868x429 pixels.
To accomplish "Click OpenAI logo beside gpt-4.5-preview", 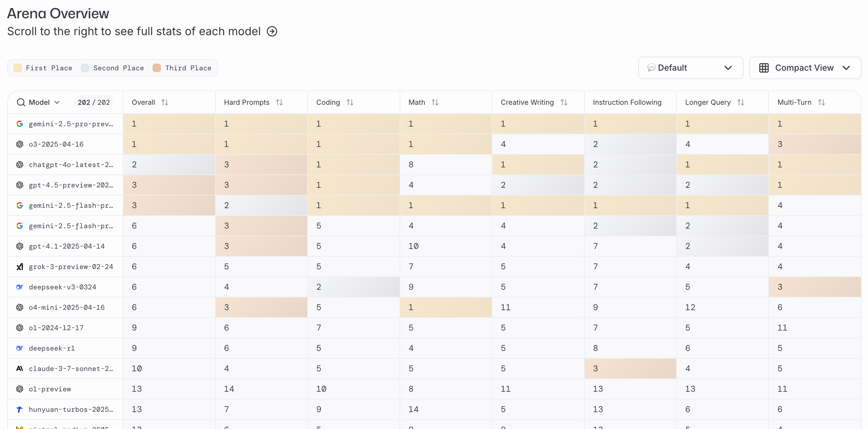I will coord(20,185).
